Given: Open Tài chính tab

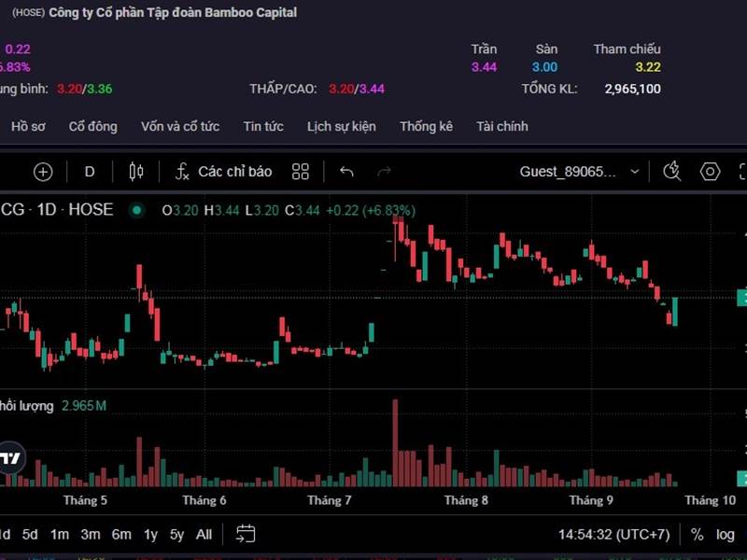Looking at the screenshot, I should point(502,126).
